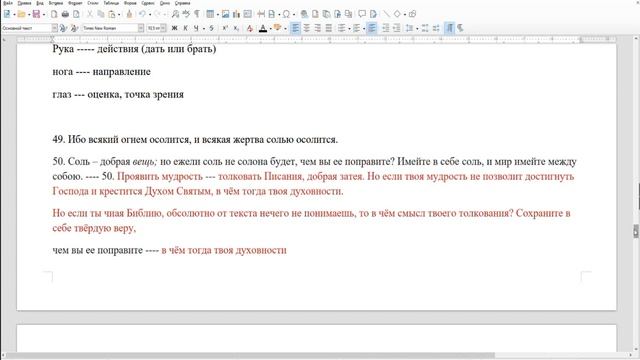
Task: Expand the highlighting color dropdown arrow
Action: (285, 29)
